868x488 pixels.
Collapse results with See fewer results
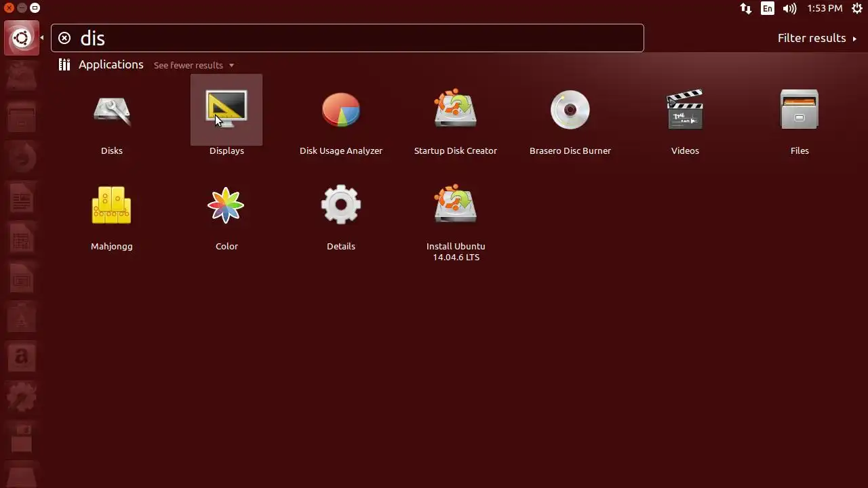coord(194,65)
